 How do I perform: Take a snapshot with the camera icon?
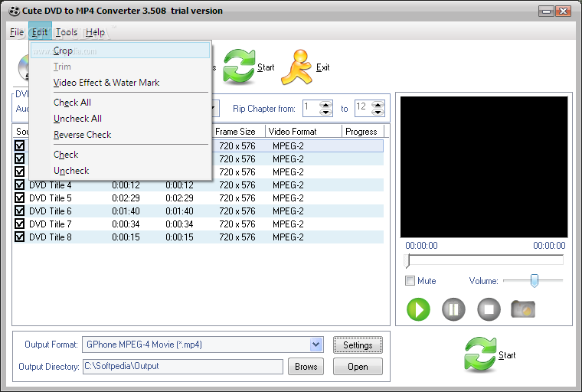pos(523,309)
